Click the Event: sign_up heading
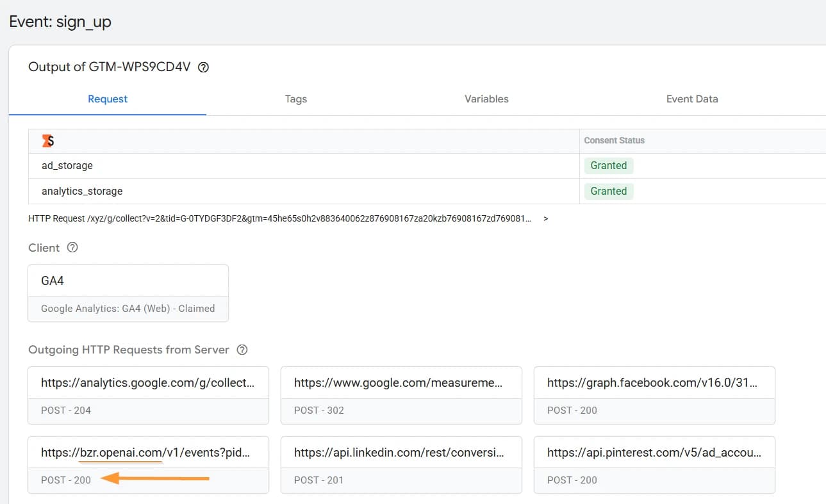826x504 pixels. 60,22
